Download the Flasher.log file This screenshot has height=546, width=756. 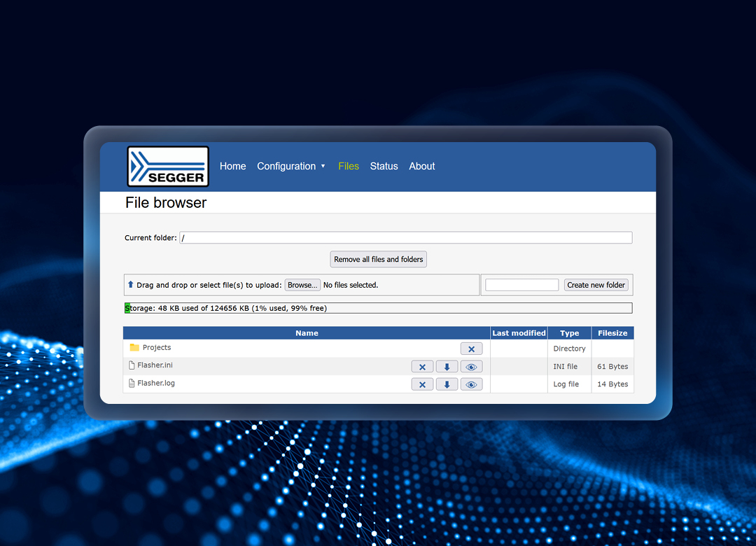pyautogui.click(x=447, y=384)
